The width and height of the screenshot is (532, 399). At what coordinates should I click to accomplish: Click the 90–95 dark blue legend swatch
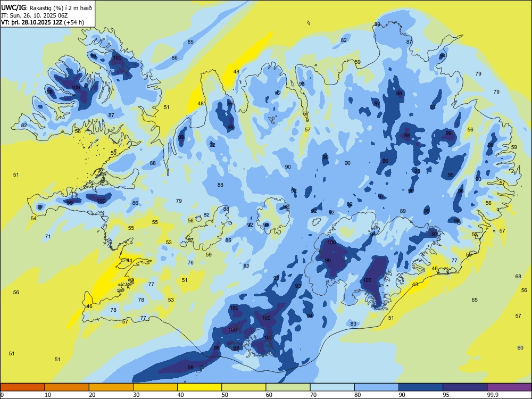point(421,387)
